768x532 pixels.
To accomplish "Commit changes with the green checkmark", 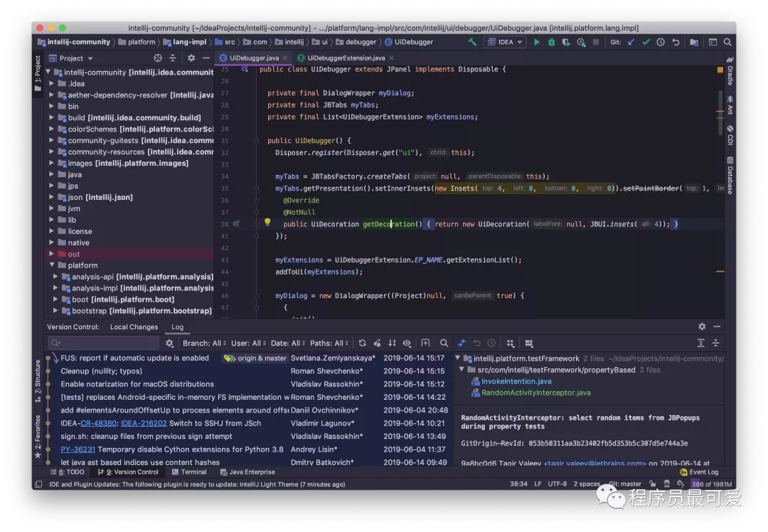I will pyautogui.click(x=646, y=42).
